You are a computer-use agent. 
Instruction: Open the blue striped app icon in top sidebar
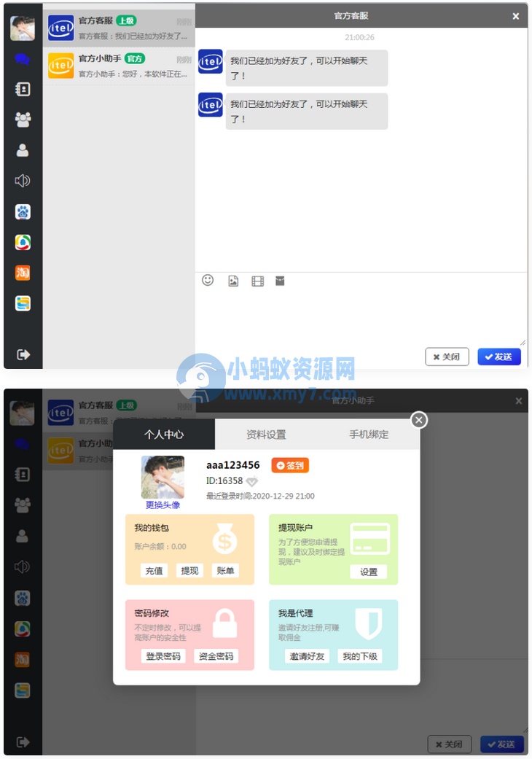[x=23, y=303]
